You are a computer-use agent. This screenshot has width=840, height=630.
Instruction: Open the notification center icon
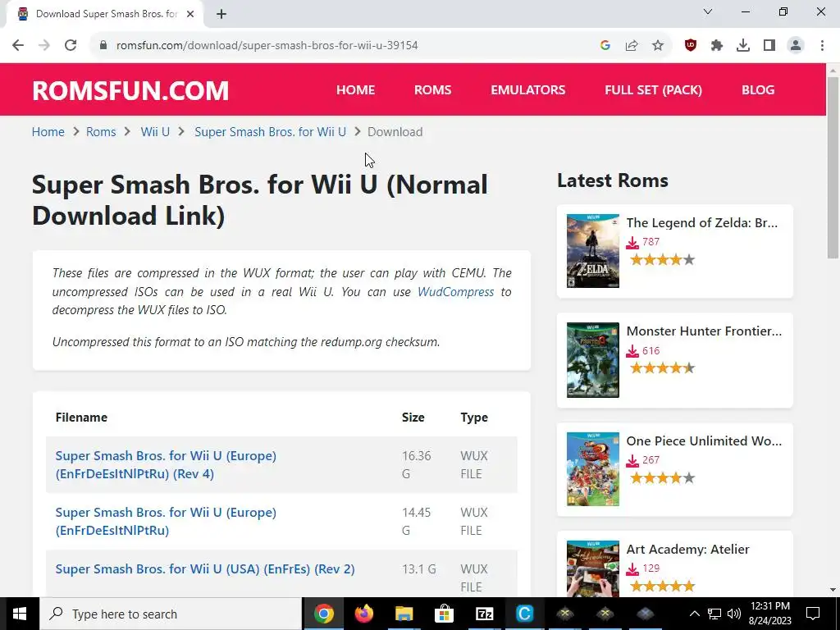(813, 614)
